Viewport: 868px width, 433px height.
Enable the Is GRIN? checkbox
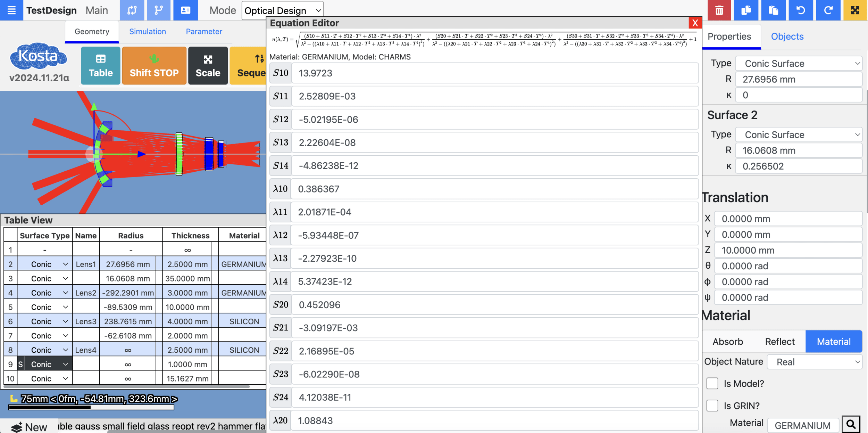click(712, 406)
